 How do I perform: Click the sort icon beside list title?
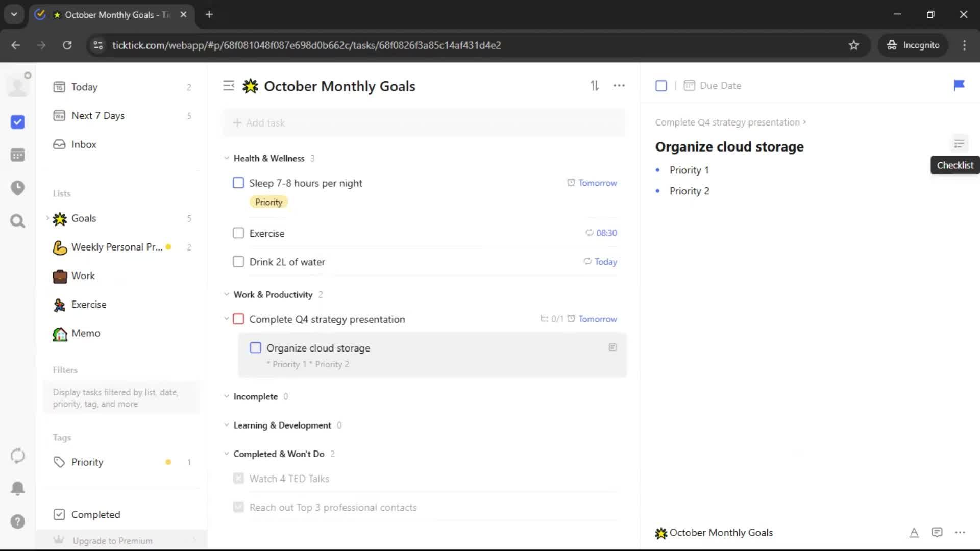(x=595, y=86)
